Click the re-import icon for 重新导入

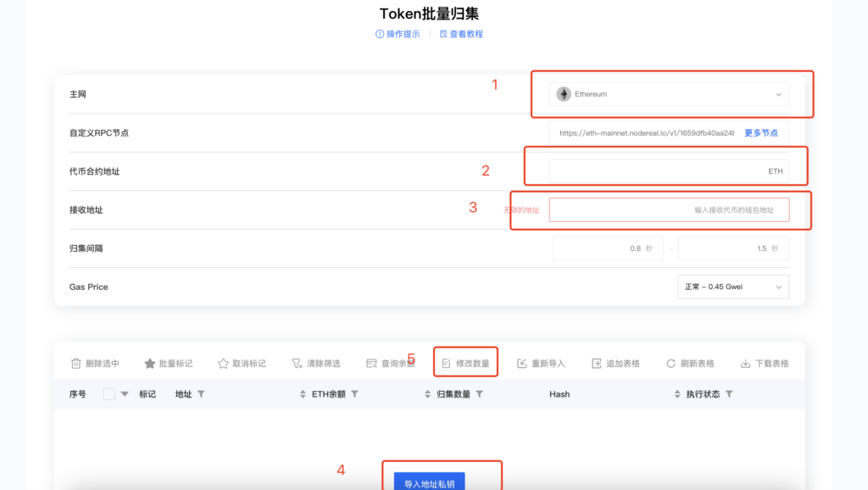tap(521, 363)
